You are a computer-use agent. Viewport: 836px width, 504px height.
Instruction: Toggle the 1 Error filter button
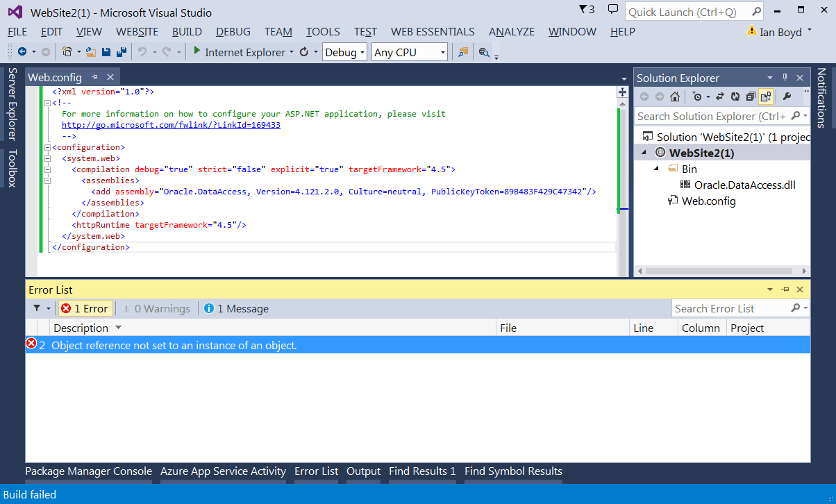tap(84, 308)
